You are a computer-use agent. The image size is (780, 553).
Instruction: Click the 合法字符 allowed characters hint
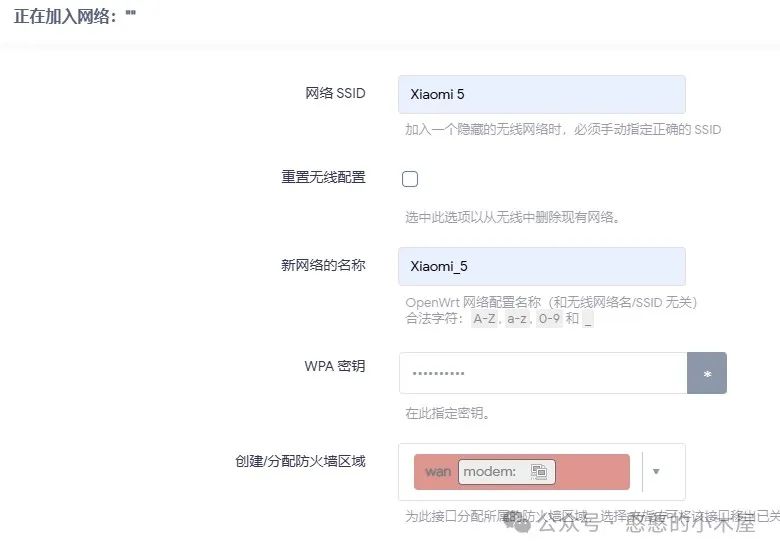(499, 319)
